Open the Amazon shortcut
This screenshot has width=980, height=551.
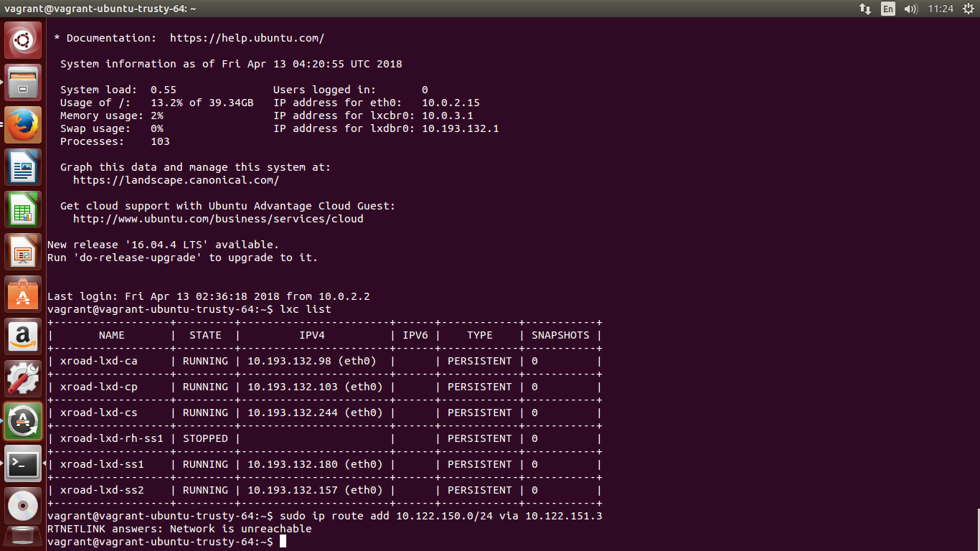click(23, 336)
